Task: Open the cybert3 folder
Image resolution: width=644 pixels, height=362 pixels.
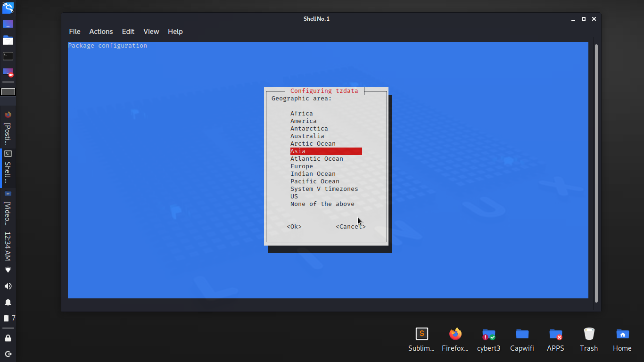Action: (488, 336)
